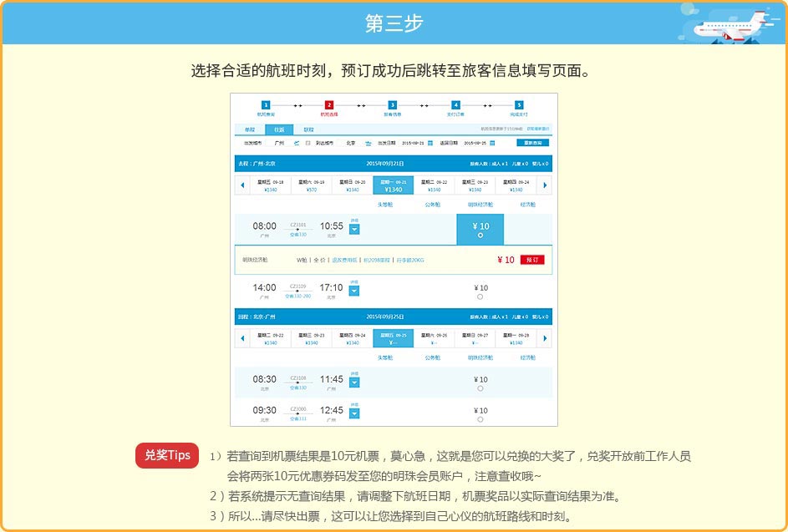Click the previous-dates arrow for outbound flights
Image resolution: width=788 pixels, height=532 pixels.
tap(242, 185)
